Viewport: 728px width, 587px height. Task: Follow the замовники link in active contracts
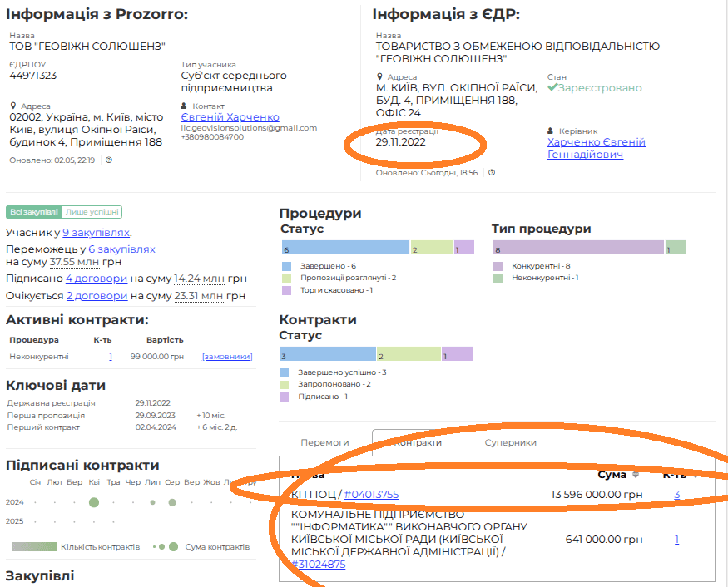click(226, 357)
